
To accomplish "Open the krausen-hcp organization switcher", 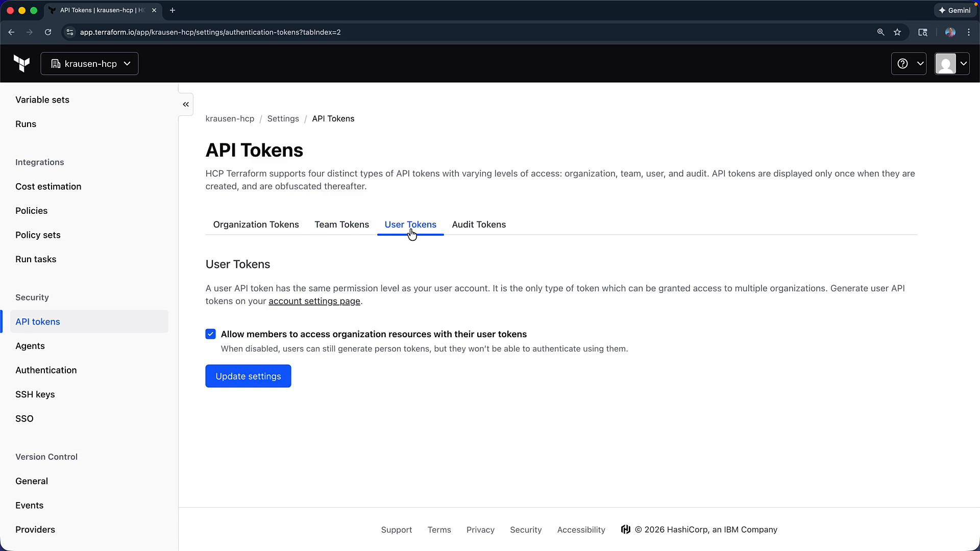I will point(89,64).
